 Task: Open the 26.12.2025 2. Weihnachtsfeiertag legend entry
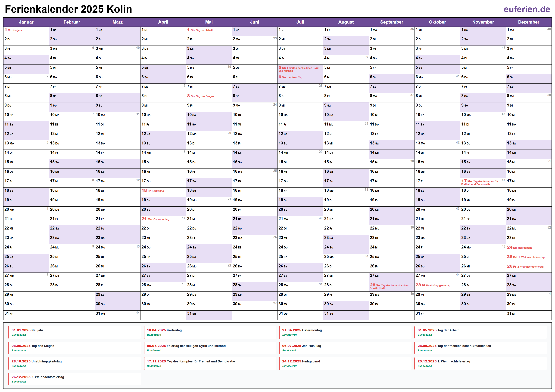click(x=75, y=379)
